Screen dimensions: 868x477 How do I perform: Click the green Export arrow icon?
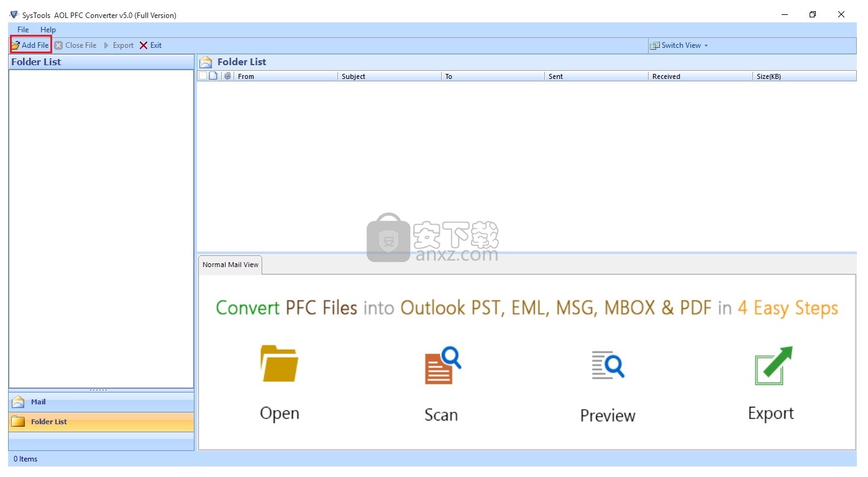(773, 366)
